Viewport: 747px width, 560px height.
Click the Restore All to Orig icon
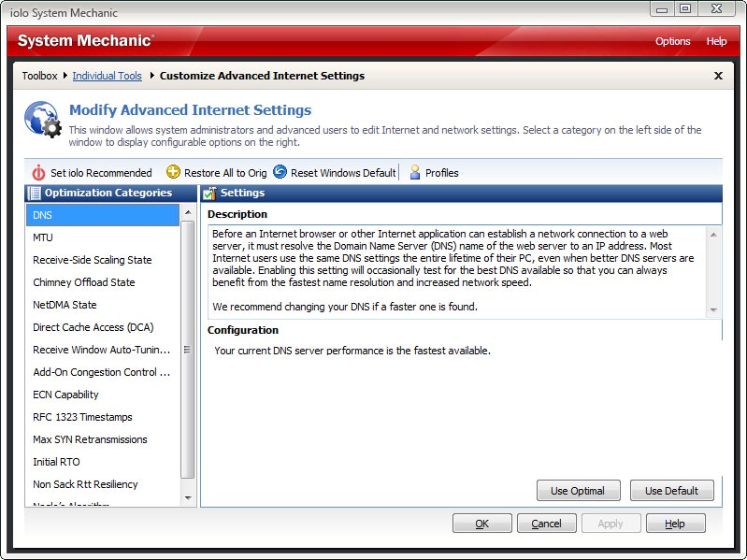click(173, 172)
